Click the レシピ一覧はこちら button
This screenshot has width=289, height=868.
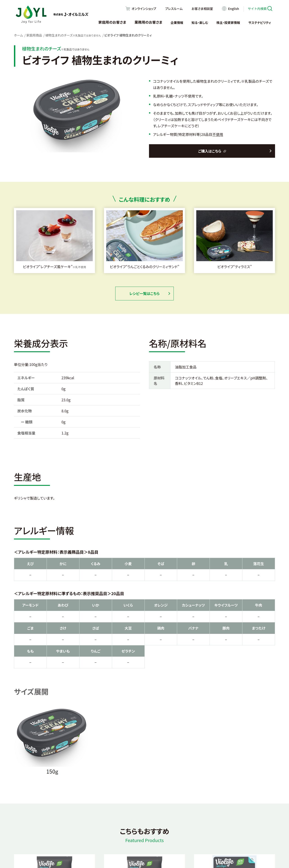(144, 293)
